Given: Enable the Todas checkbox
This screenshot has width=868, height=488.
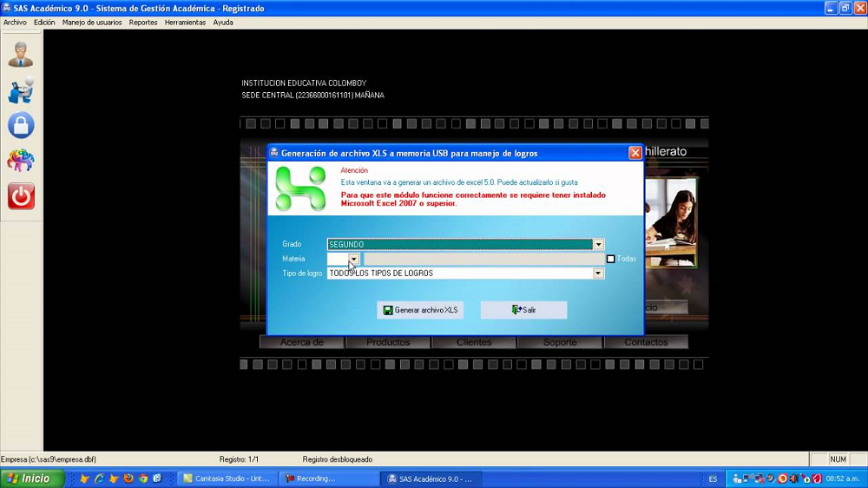Looking at the screenshot, I should [x=611, y=259].
